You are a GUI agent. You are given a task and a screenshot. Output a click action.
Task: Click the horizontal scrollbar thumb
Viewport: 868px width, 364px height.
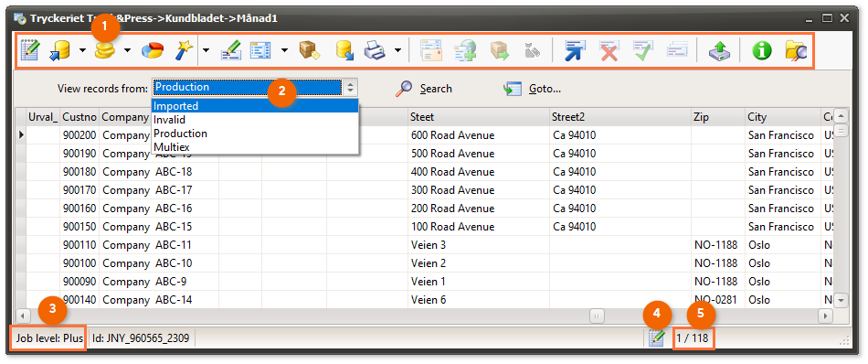[x=597, y=316]
